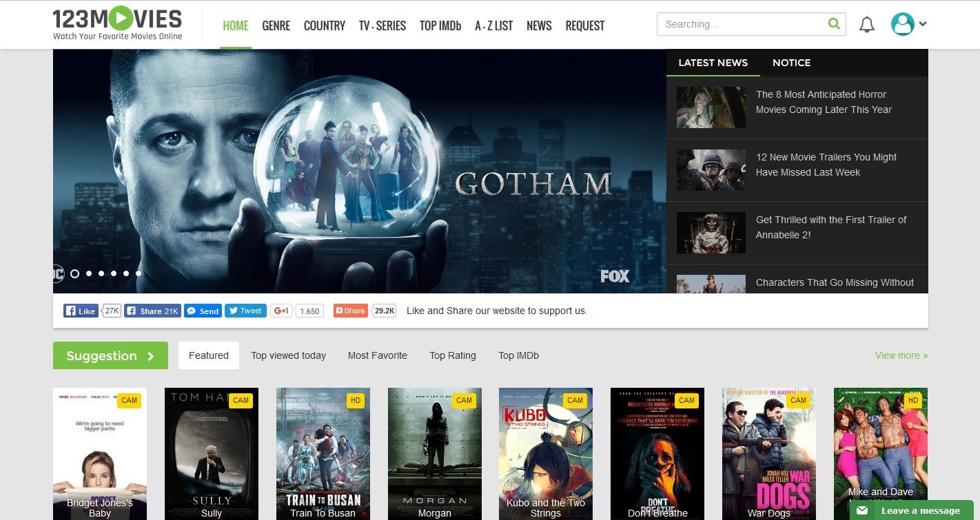Open the 8 Most Anticipated Horror Movies article
The width and height of the screenshot is (980, 520).
pyautogui.click(x=824, y=102)
